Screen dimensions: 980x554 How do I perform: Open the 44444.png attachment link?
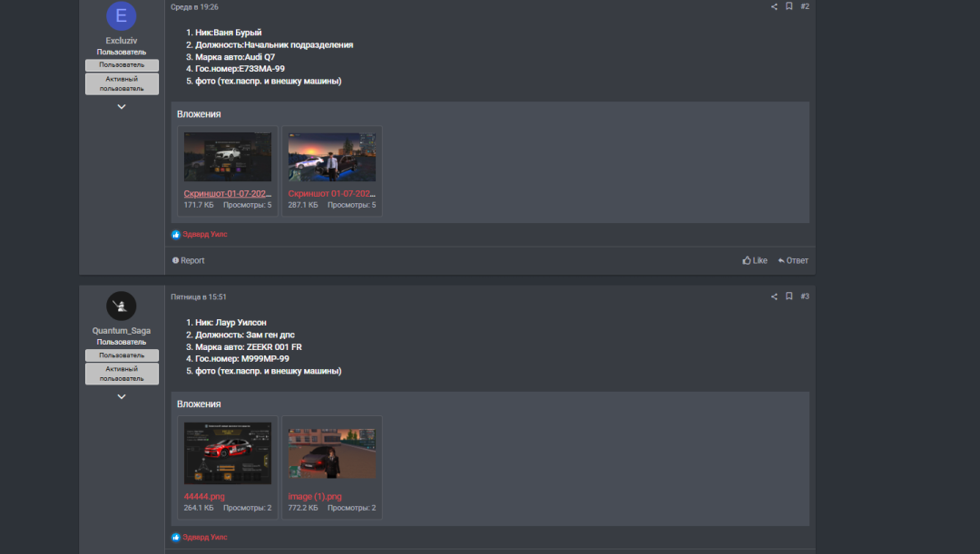[x=204, y=497]
